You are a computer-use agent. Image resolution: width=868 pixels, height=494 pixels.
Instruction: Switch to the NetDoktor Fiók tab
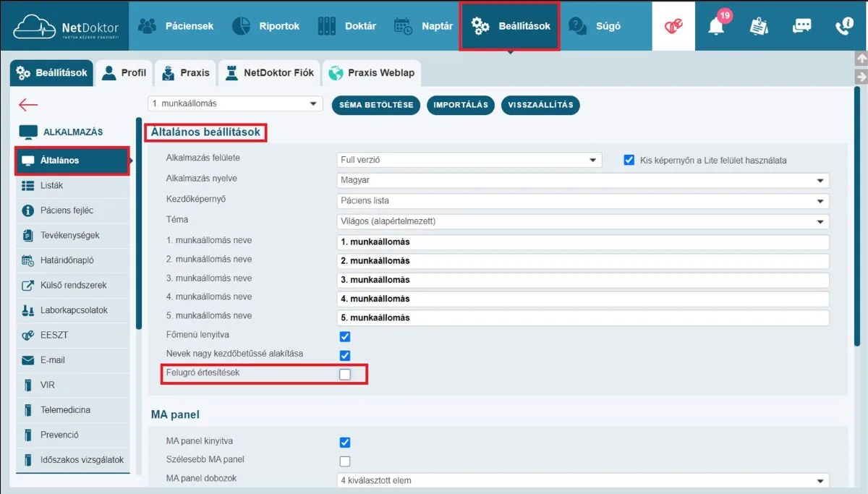269,73
